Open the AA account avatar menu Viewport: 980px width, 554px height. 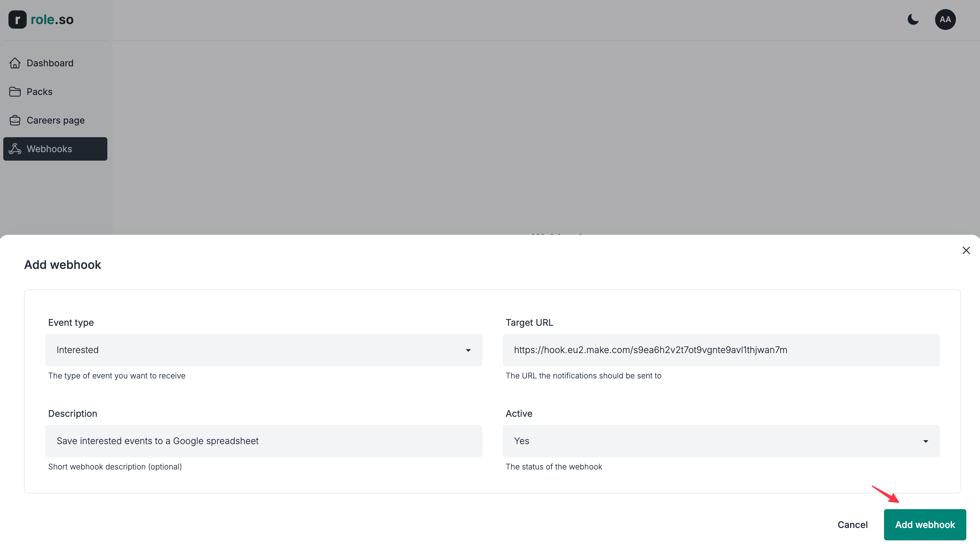tap(946, 20)
